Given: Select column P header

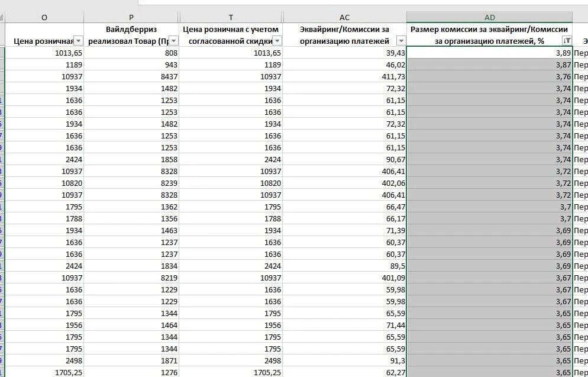Looking at the screenshot, I should point(131,17).
